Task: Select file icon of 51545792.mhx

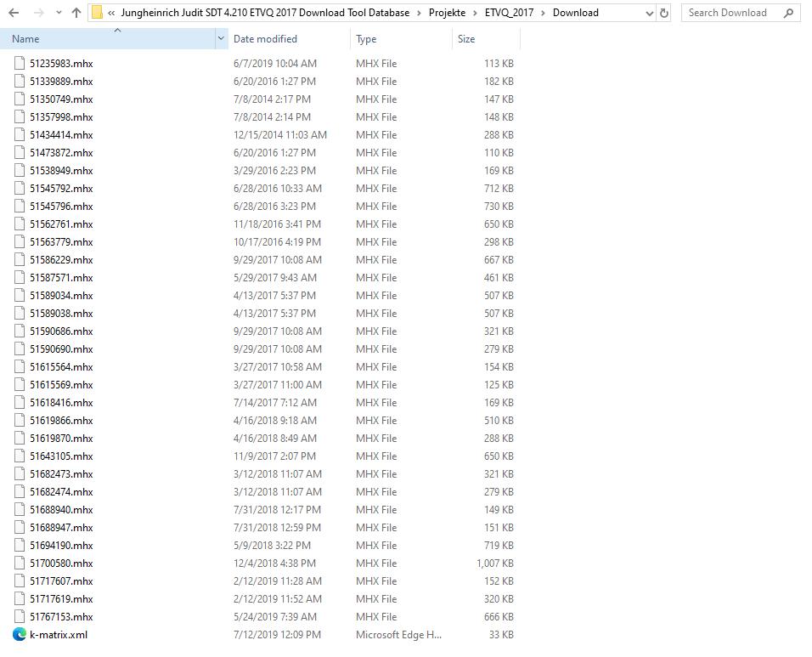Action: click(x=20, y=188)
